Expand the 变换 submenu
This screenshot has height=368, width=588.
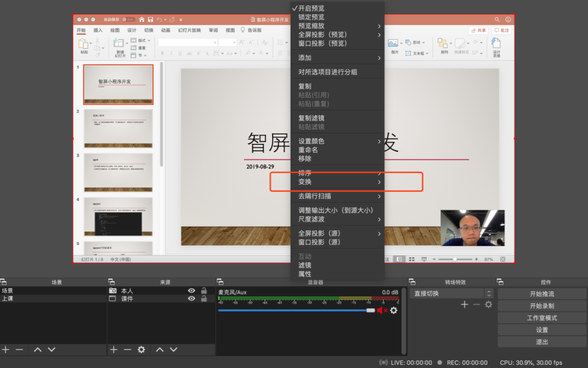(x=338, y=182)
